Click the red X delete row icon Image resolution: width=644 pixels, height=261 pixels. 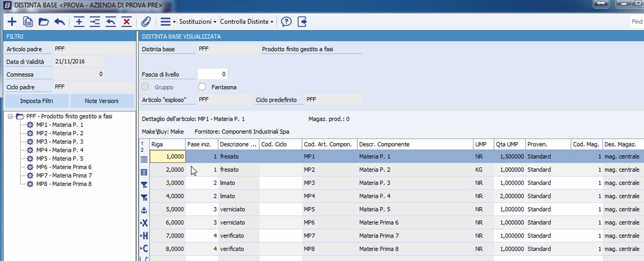tap(127, 22)
